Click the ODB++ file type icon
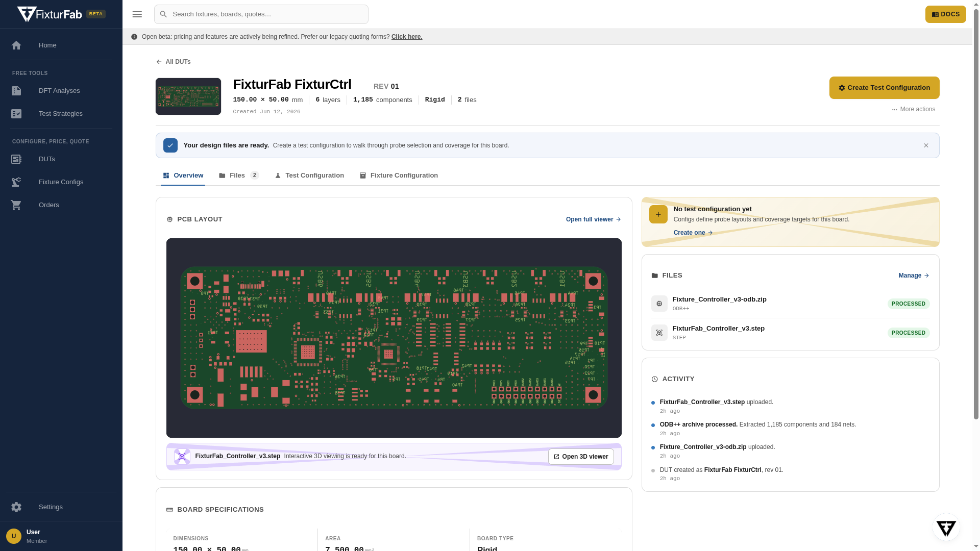 [659, 304]
